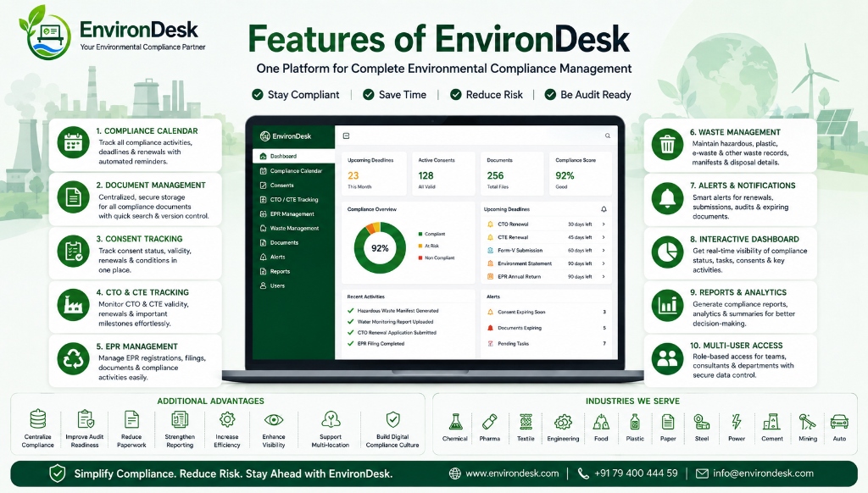Open EPR Management in the sidebar

[x=294, y=213]
